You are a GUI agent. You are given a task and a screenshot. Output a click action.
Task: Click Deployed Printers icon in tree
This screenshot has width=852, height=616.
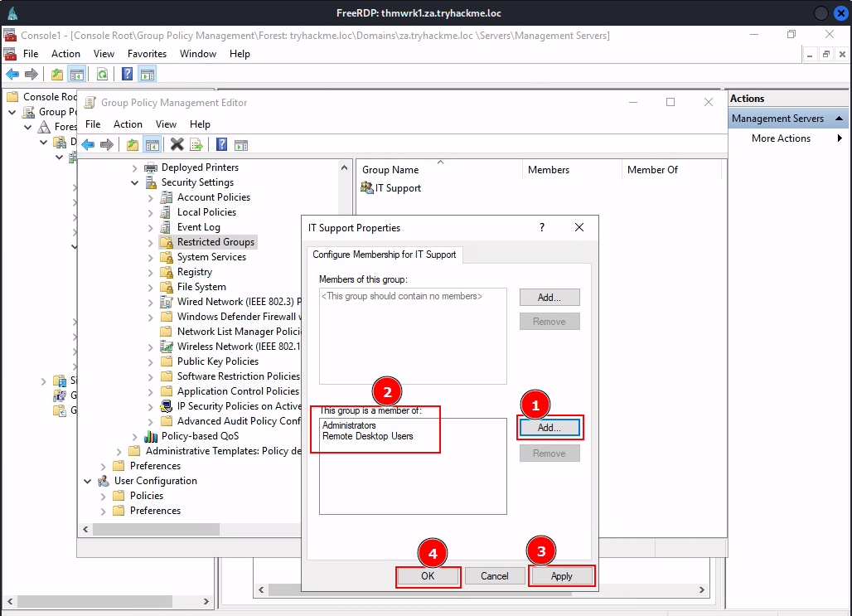pyautogui.click(x=151, y=167)
